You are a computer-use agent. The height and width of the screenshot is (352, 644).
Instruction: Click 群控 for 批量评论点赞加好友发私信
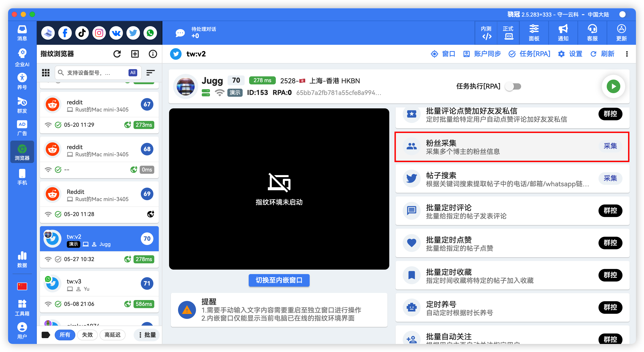pos(610,114)
